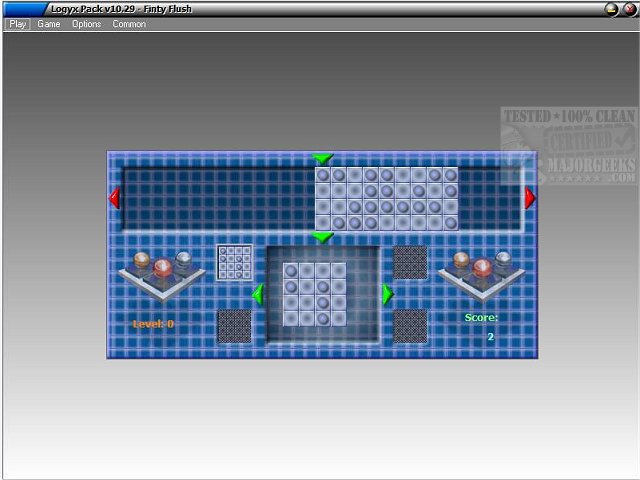Click the current 4x4 piece in center
Viewport: 640px width, 480px height.
(314, 294)
